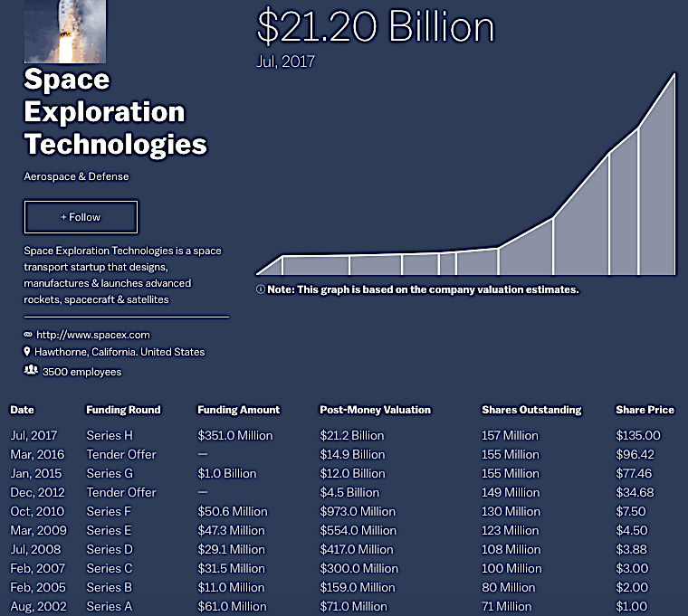Image resolution: width=688 pixels, height=616 pixels.
Task: Click the $21.20 Billion valuation headline
Action: pos(376,27)
